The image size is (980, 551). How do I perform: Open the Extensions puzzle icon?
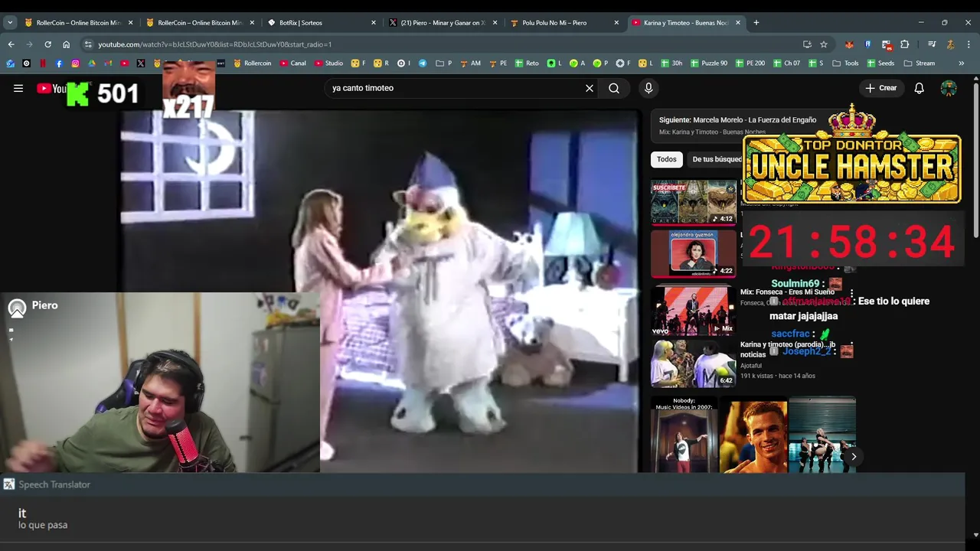click(x=904, y=44)
